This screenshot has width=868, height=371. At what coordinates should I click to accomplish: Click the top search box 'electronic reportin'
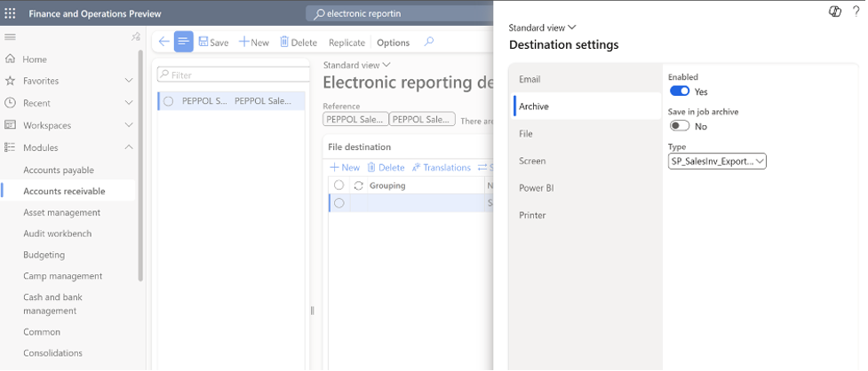point(400,13)
